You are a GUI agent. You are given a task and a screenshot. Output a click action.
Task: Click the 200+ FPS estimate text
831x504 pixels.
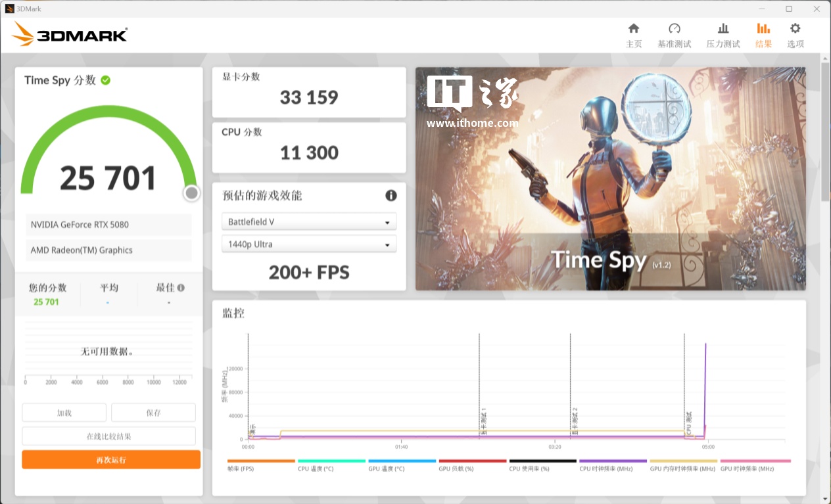point(309,272)
